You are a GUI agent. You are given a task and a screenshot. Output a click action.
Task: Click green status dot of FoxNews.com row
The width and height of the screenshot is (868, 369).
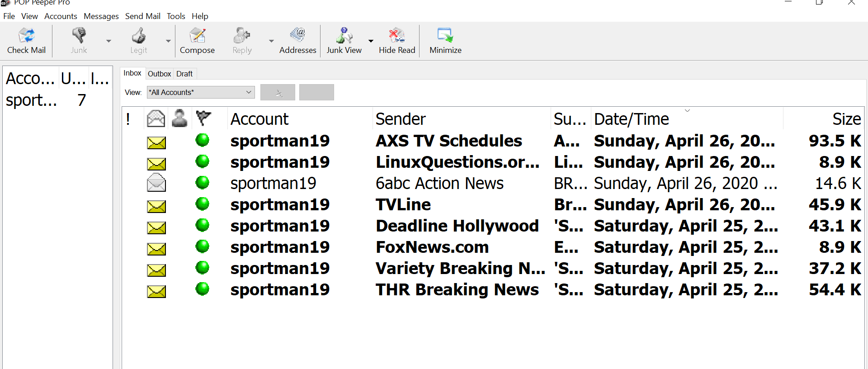tap(203, 246)
